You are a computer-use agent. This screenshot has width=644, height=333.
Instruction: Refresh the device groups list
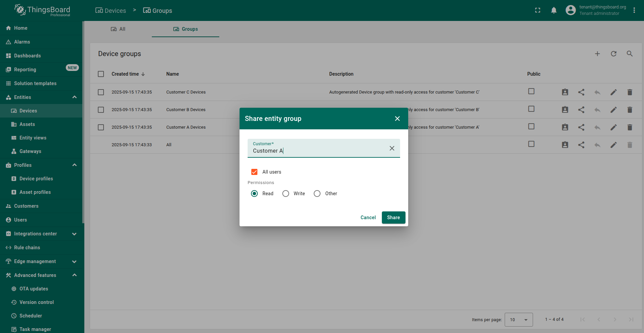coord(613,54)
